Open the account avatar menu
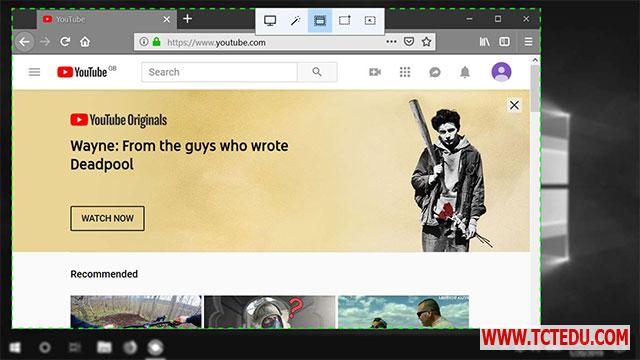 coord(501,72)
